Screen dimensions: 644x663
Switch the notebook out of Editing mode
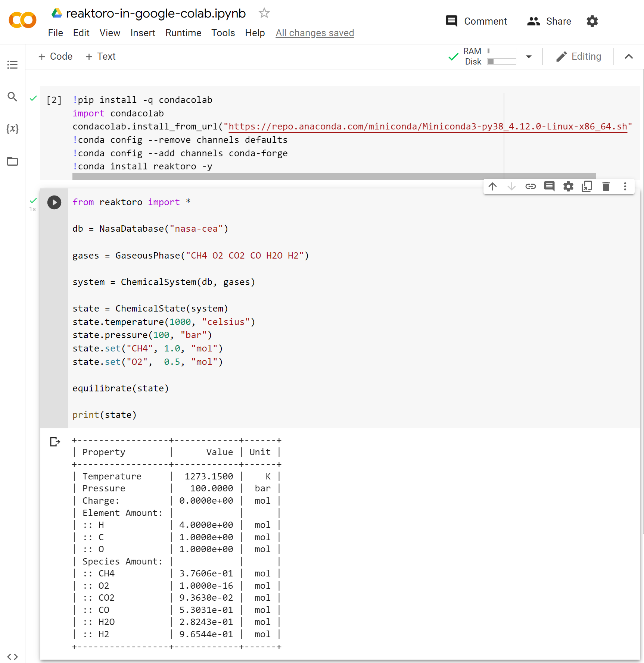coord(579,56)
